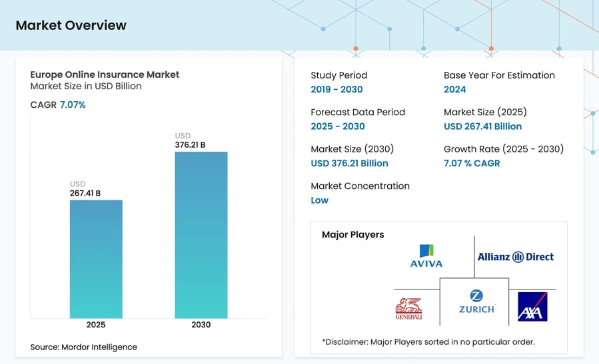Select the Generali lion logo
599x364 pixels.
408,309
